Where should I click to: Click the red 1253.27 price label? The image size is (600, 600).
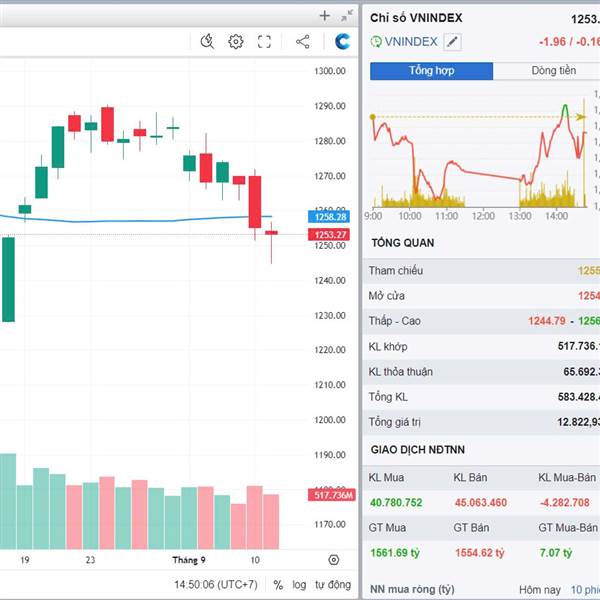click(329, 234)
